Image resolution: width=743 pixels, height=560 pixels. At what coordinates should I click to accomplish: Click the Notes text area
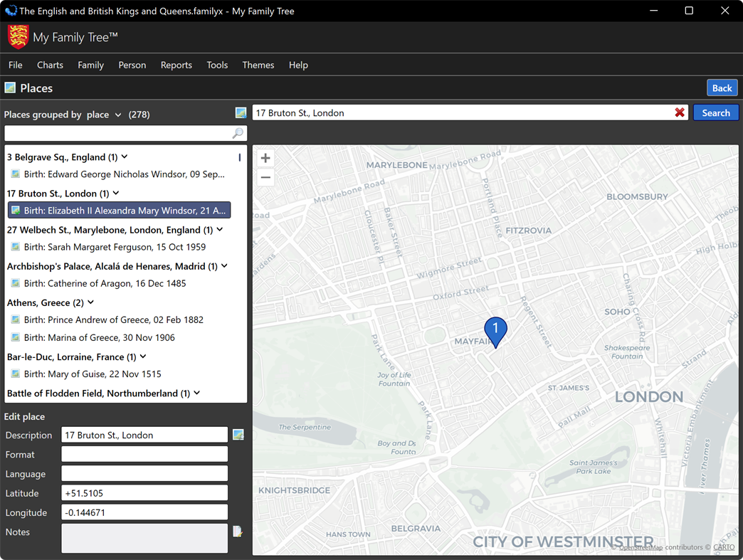pos(144,538)
